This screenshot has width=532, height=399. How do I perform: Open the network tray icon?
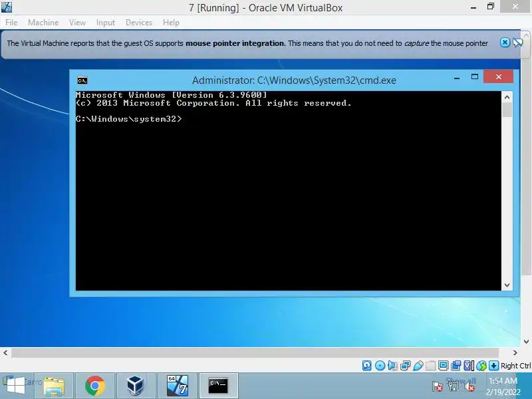453,386
